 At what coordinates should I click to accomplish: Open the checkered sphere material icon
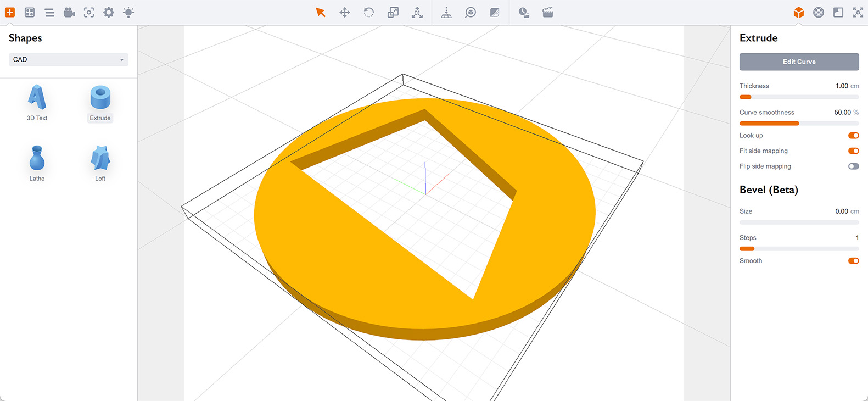(819, 12)
